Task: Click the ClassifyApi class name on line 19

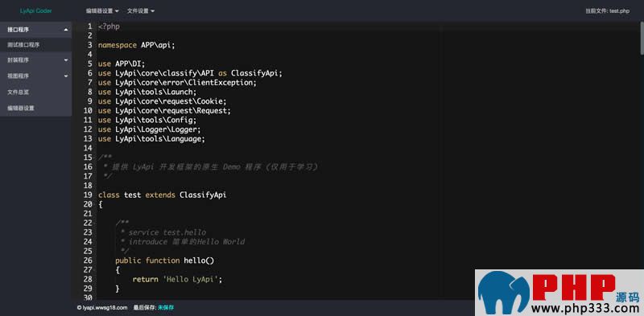Action: (203, 195)
